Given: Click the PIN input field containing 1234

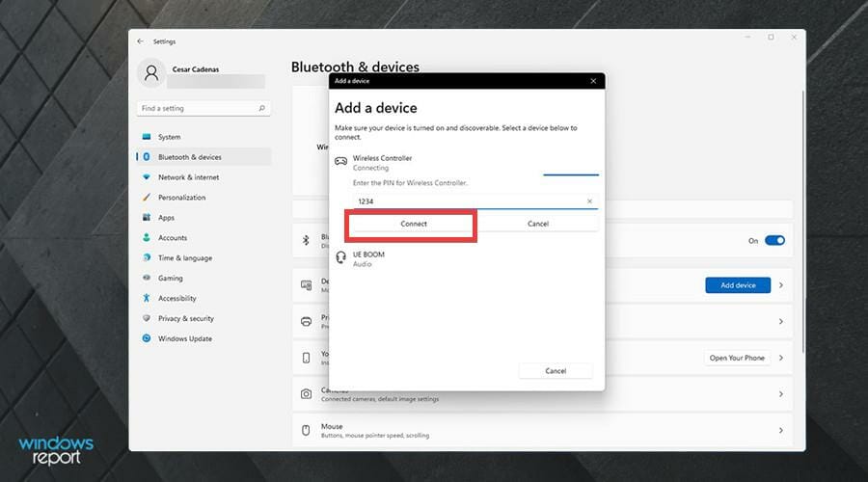Looking at the screenshot, I should (x=475, y=201).
